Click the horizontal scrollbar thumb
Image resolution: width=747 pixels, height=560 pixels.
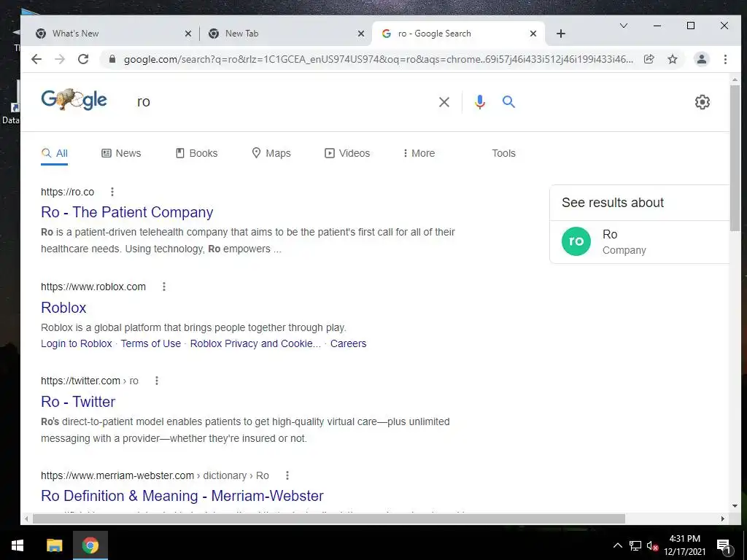point(328,518)
